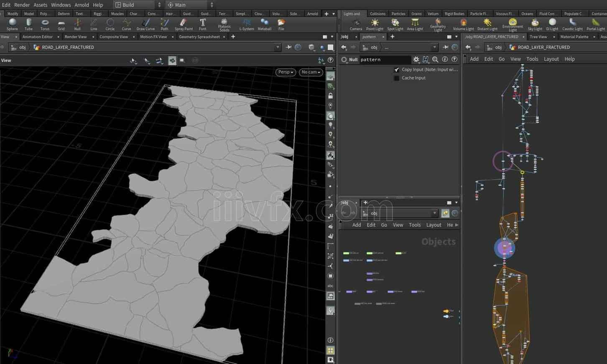
Task: Add an Area Light from the shelf
Action: coord(415,25)
